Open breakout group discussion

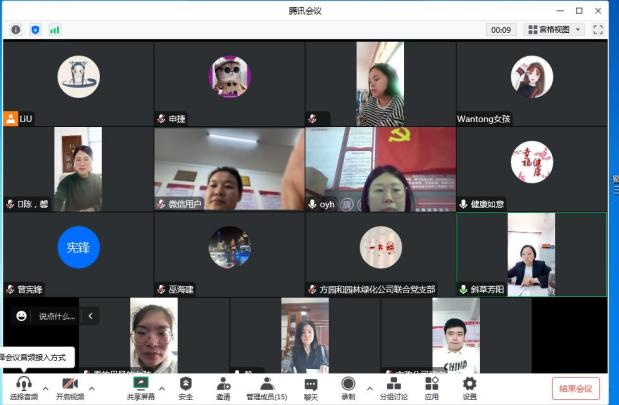pyautogui.click(x=394, y=388)
